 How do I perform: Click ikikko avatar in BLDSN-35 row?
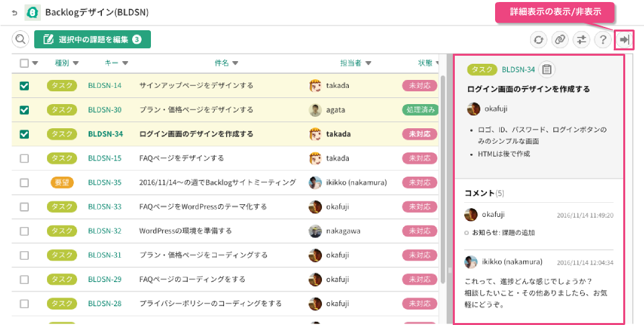(315, 183)
